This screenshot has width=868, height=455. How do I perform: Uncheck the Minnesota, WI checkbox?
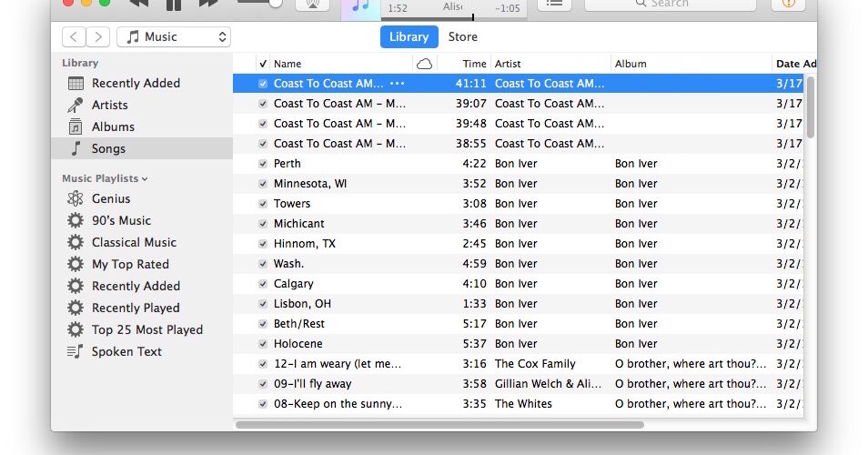(263, 184)
